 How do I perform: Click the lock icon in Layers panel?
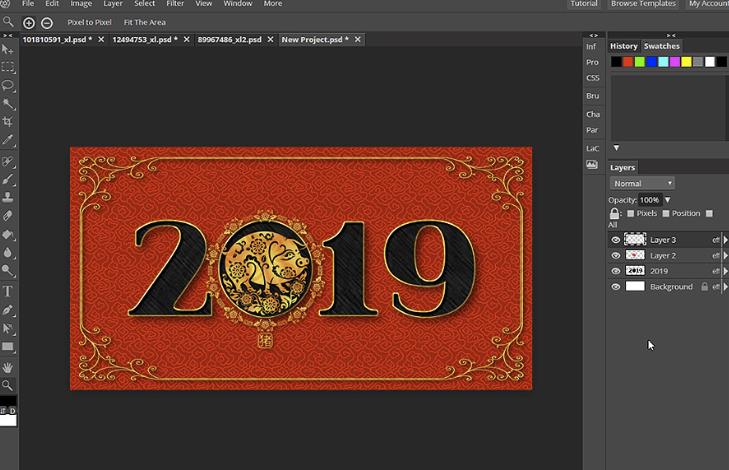[615, 213]
